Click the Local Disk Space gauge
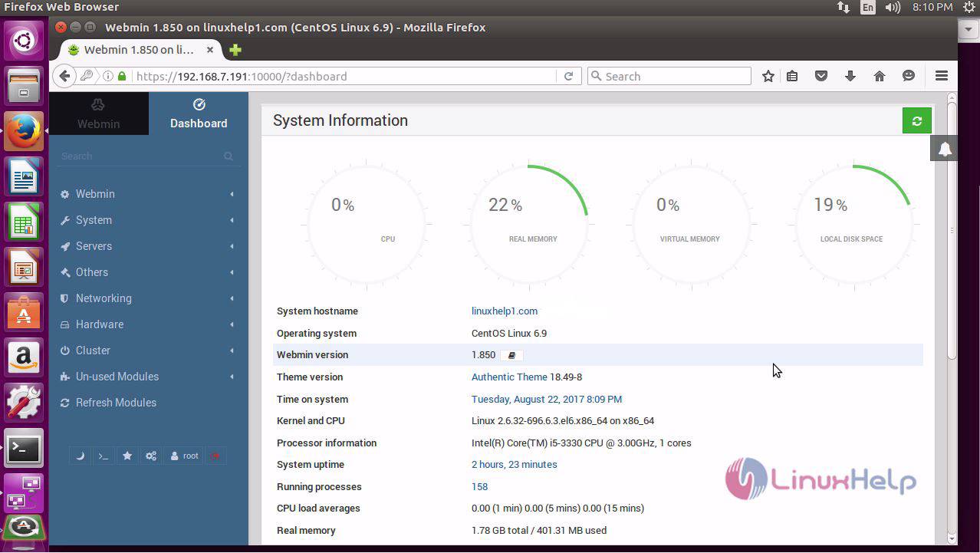The width and height of the screenshot is (980, 553). (x=853, y=224)
